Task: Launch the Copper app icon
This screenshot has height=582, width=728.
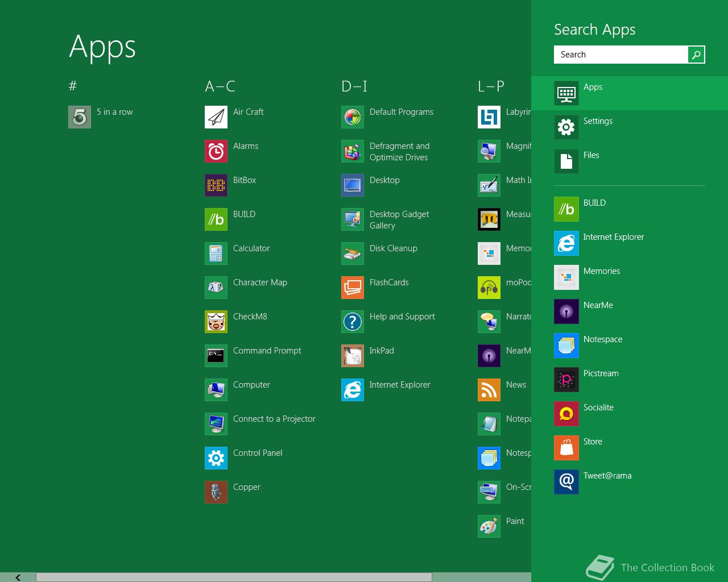Action: [216, 492]
